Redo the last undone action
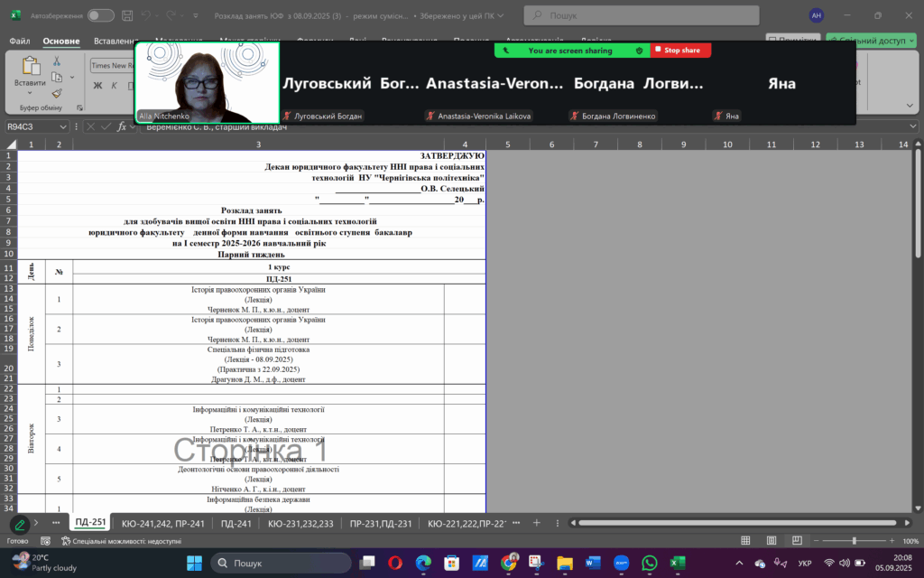924x578 pixels. click(171, 15)
